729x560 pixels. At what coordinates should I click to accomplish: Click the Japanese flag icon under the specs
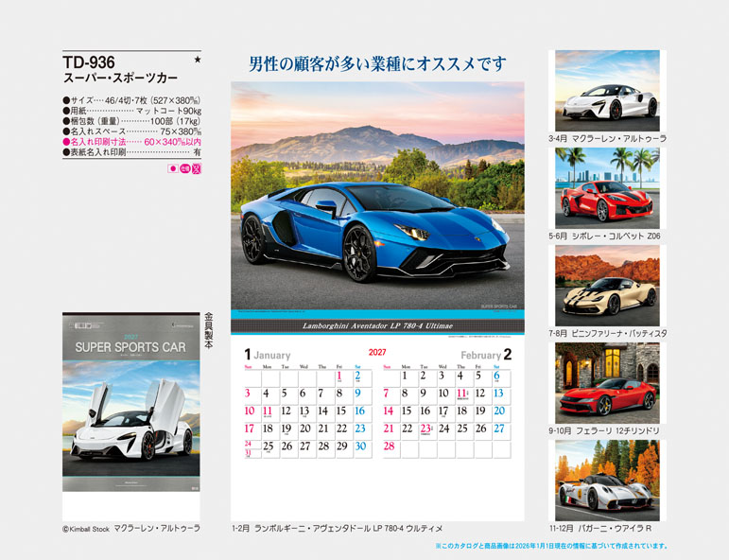click(x=172, y=168)
